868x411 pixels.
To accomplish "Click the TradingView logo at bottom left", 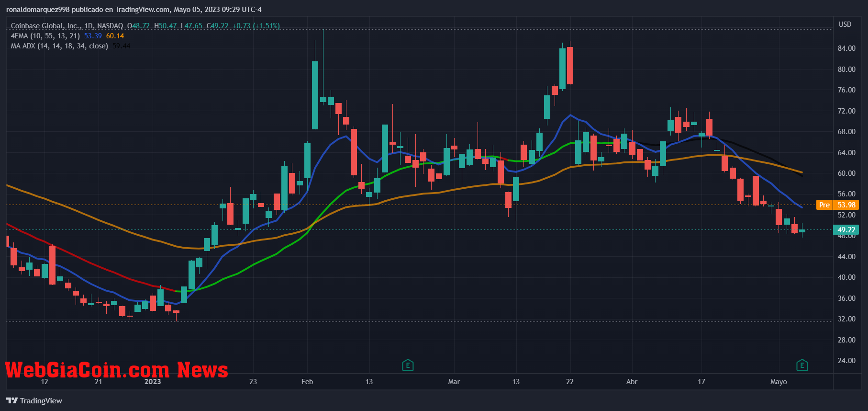I will point(34,400).
